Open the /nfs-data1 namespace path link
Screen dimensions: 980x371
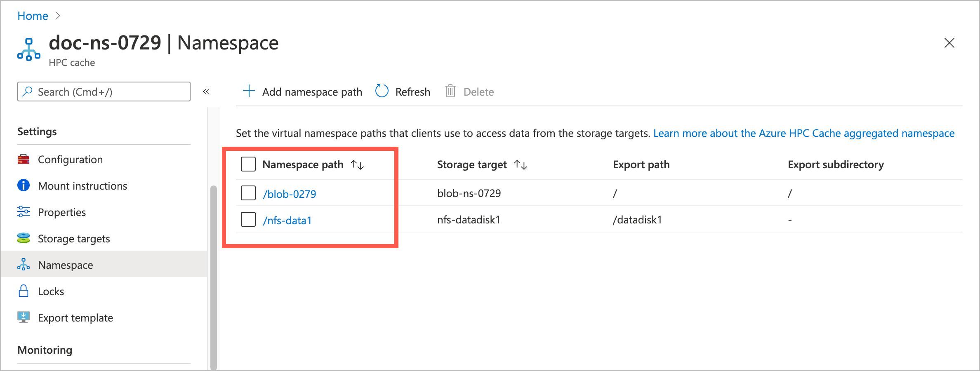click(287, 220)
